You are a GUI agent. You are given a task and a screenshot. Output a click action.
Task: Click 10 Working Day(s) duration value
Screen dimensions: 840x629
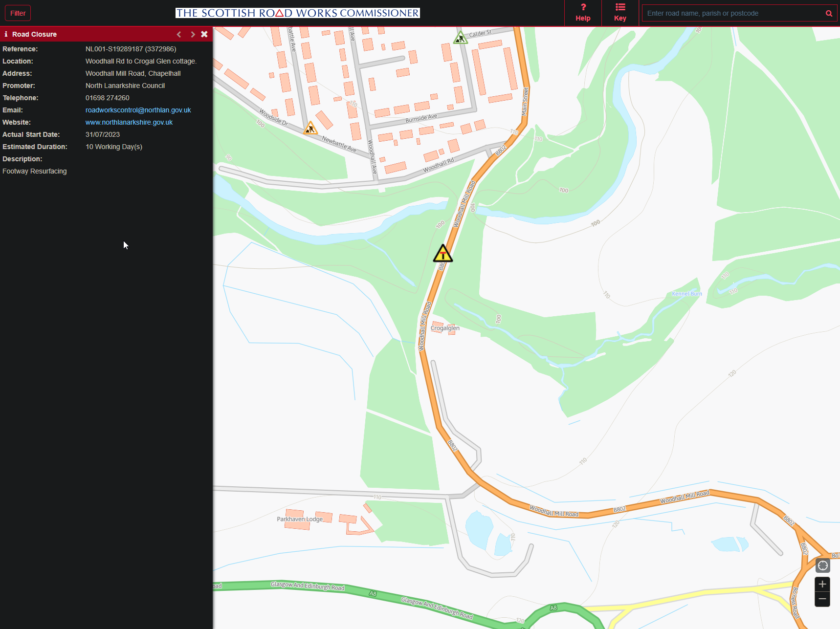click(x=114, y=147)
